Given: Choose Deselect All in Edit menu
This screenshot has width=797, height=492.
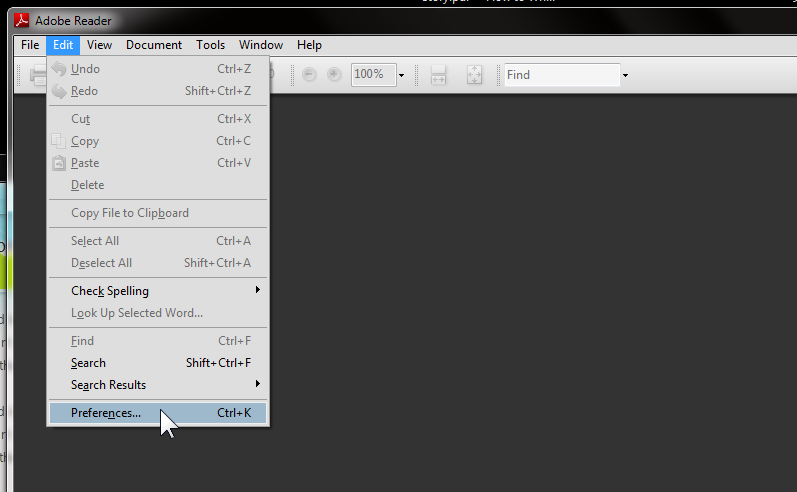Looking at the screenshot, I should 158,263.
